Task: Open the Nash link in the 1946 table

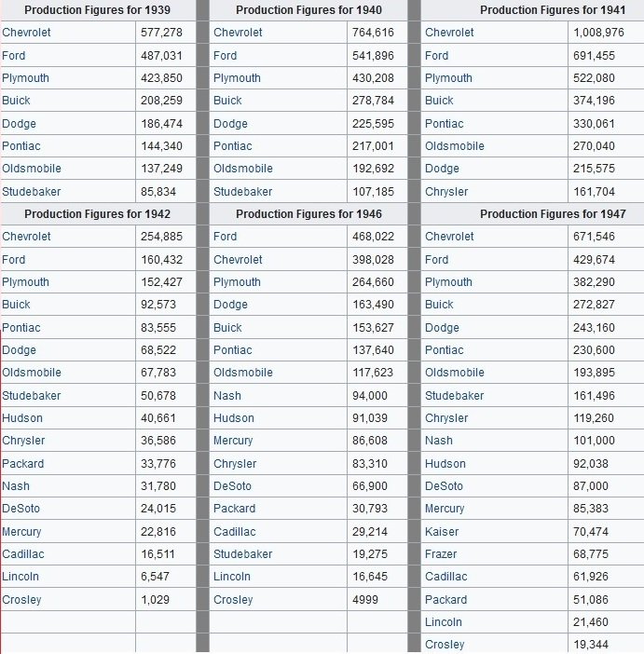Action: [x=226, y=396]
